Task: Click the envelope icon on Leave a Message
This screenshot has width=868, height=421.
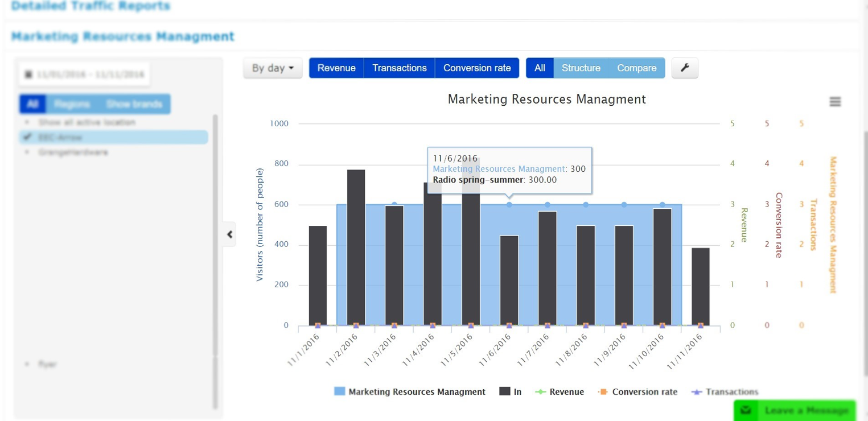Action: click(747, 410)
